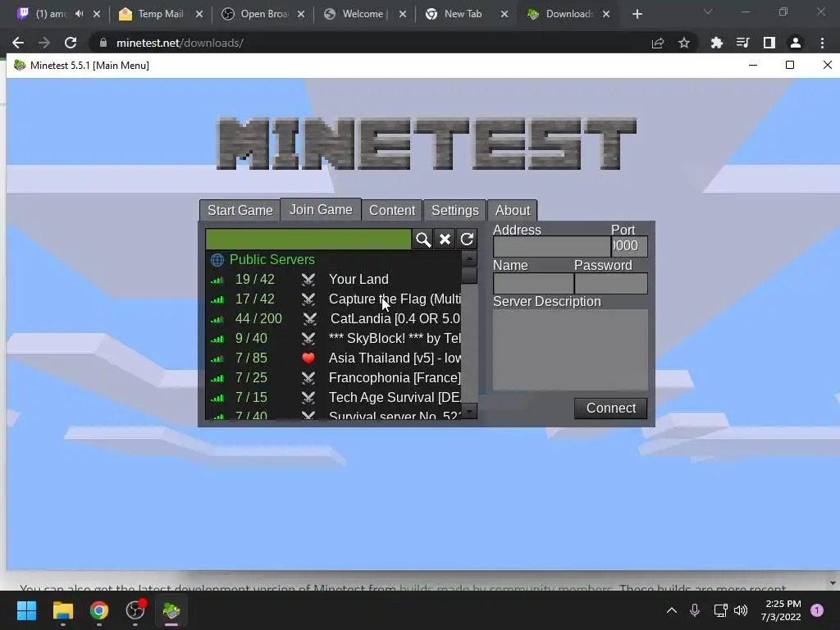
Task: Select the Asia Thailand server row
Action: coord(333,358)
